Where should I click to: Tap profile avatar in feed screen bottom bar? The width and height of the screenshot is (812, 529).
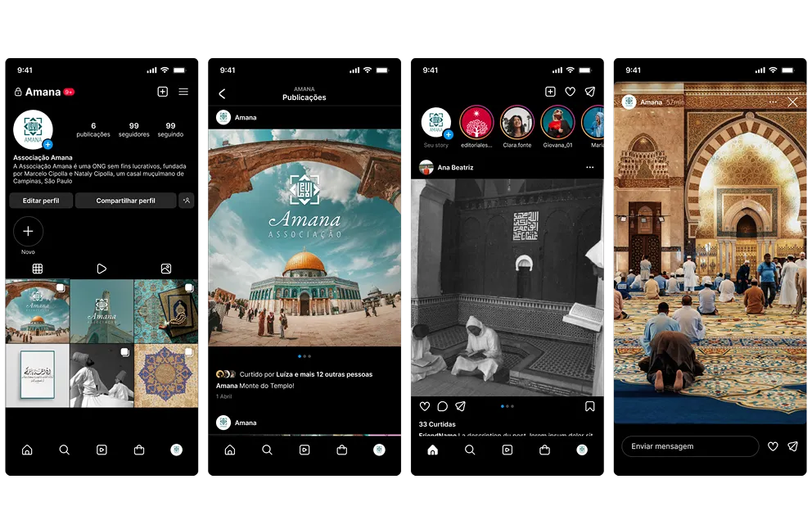click(582, 450)
